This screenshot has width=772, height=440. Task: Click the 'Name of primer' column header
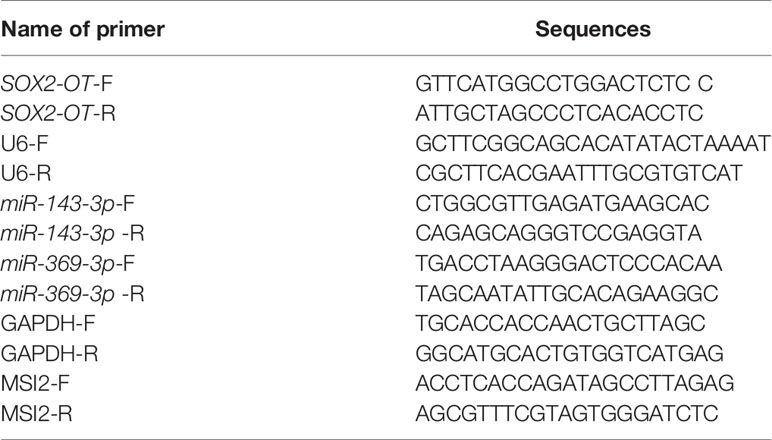83,30
